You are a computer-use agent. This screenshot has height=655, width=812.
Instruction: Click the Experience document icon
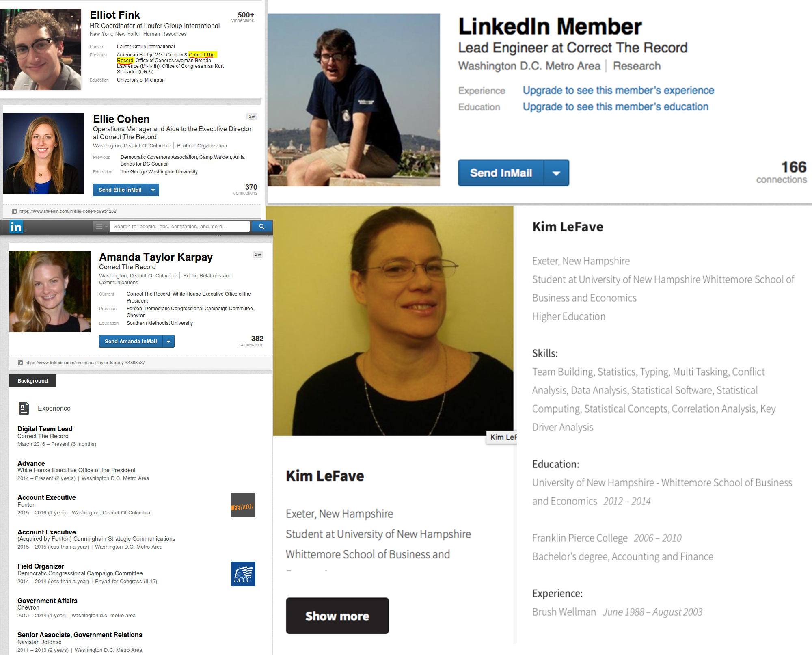point(24,408)
